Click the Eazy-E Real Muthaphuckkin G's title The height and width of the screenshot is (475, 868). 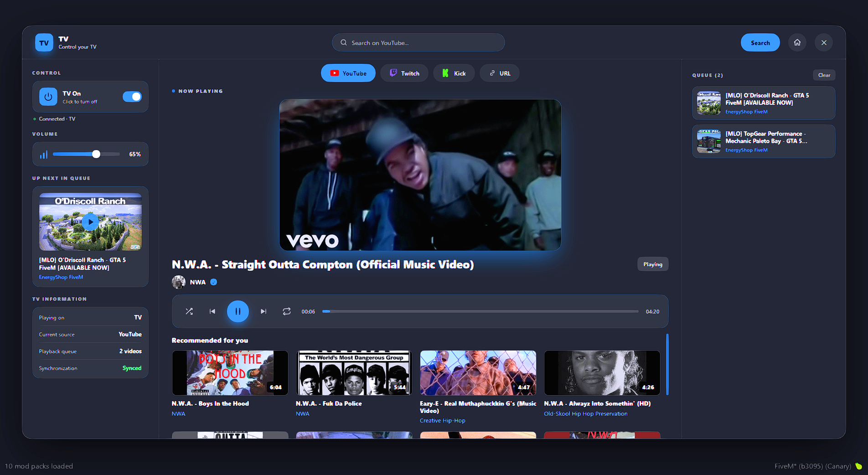click(478, 407)
